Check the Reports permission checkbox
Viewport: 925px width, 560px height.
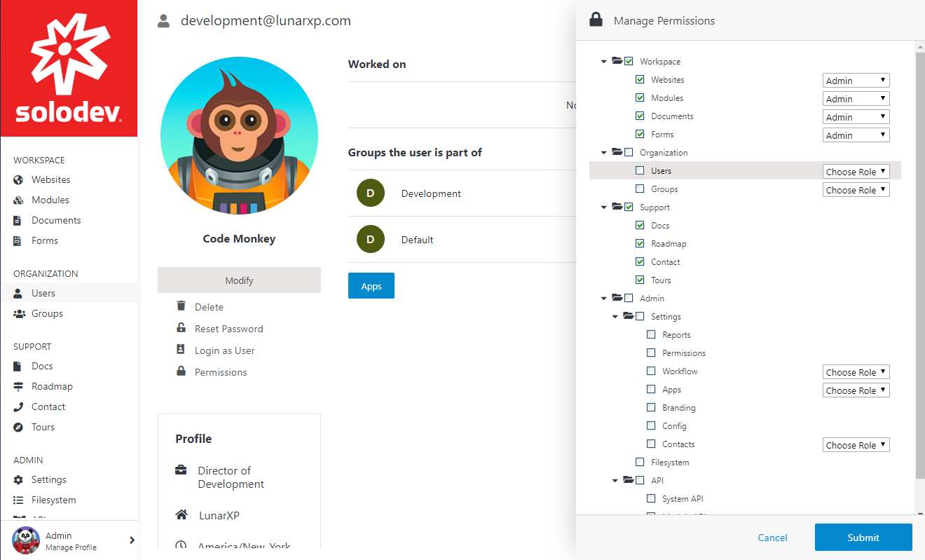[x=651, y=335]
